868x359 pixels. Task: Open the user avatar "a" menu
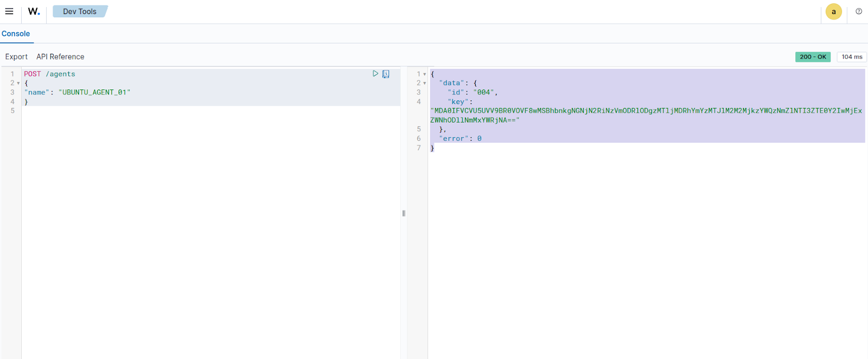[833, 12]
